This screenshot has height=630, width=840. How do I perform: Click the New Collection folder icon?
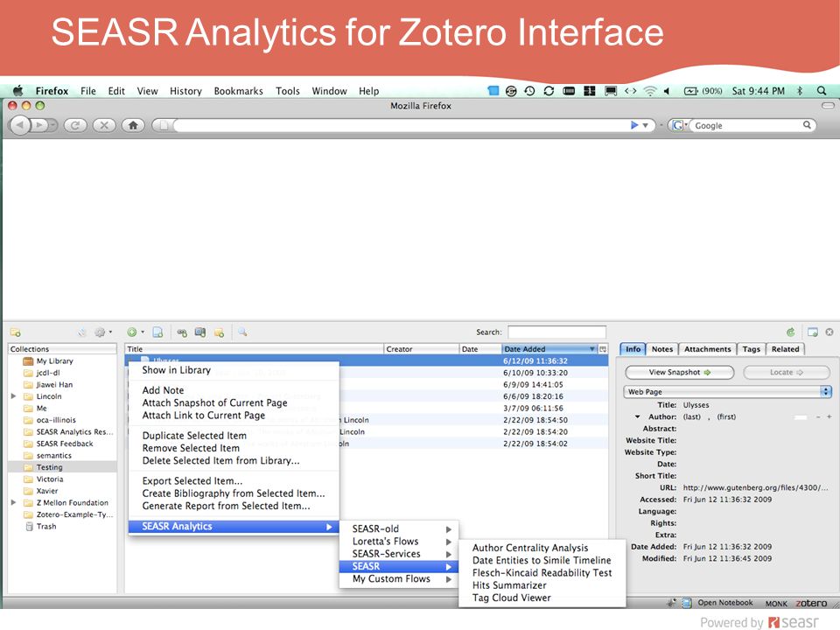click(x=16, y=332)
